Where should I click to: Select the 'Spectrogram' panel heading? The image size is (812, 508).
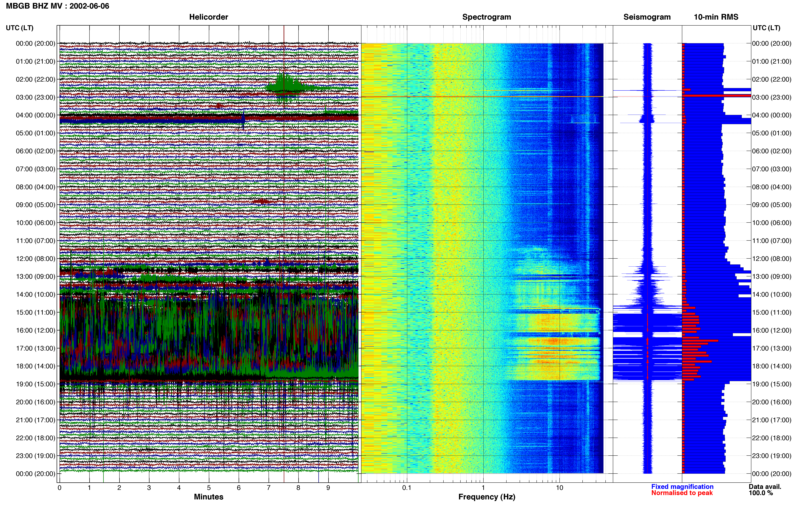point(487,17)
